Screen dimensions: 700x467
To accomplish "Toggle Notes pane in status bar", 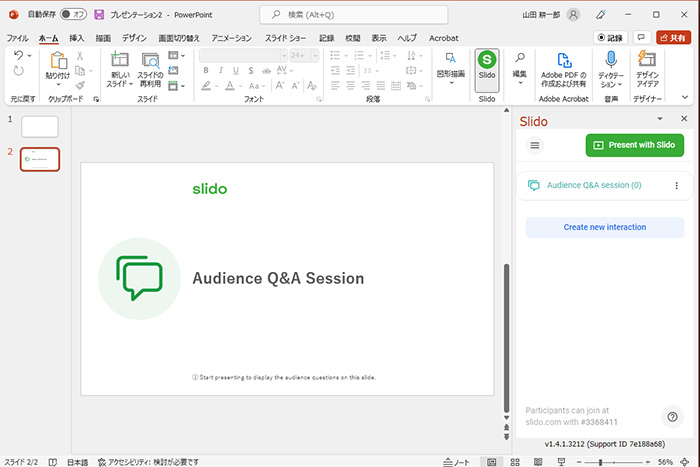I will (x=456, y=462).
